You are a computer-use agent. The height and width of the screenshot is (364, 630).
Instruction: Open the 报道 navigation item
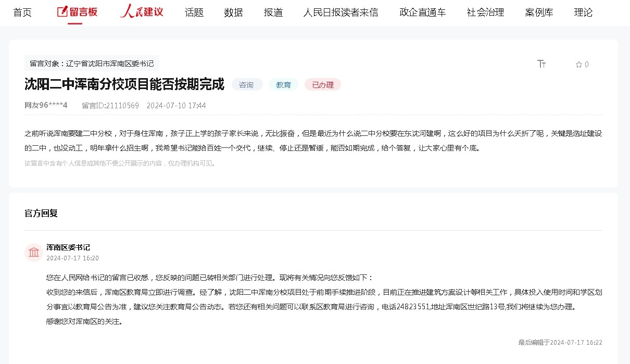[x=273, y=12]
